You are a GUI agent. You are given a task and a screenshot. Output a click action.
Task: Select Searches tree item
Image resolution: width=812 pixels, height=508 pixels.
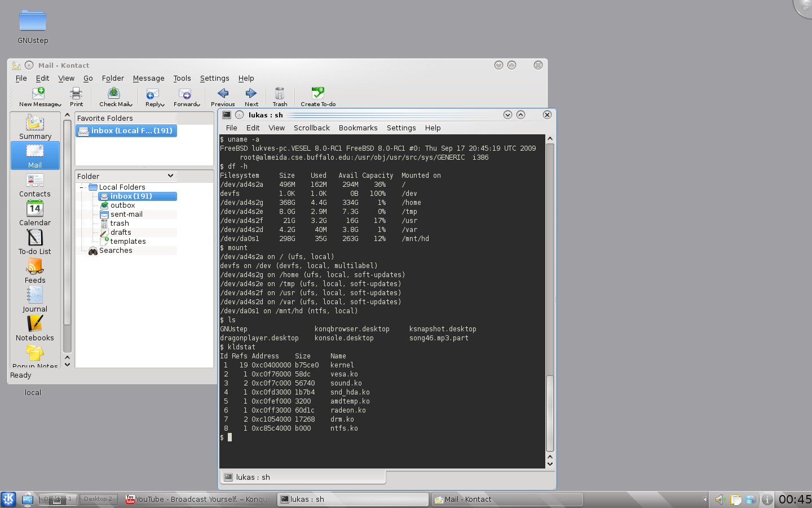(x=116, y=251)
